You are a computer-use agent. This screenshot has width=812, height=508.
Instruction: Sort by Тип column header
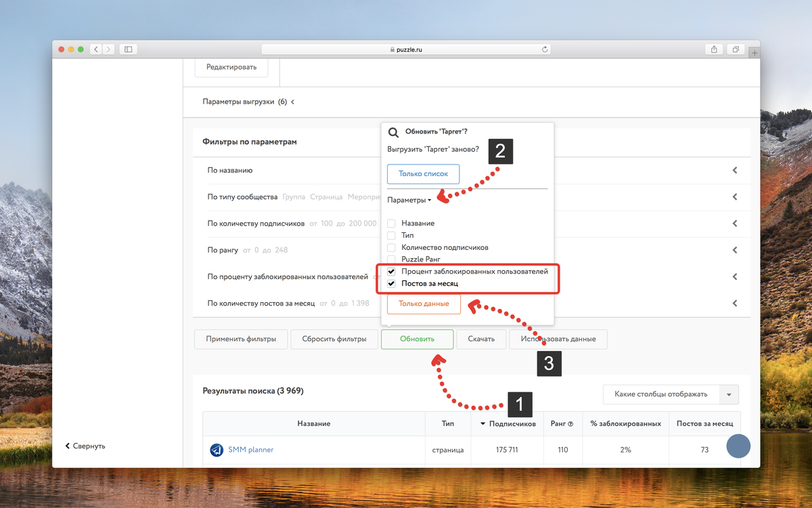[x=448, y=424]
